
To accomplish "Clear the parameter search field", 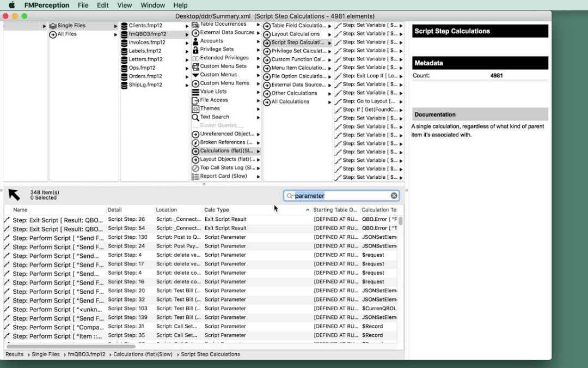I will (x=394, y=196).
